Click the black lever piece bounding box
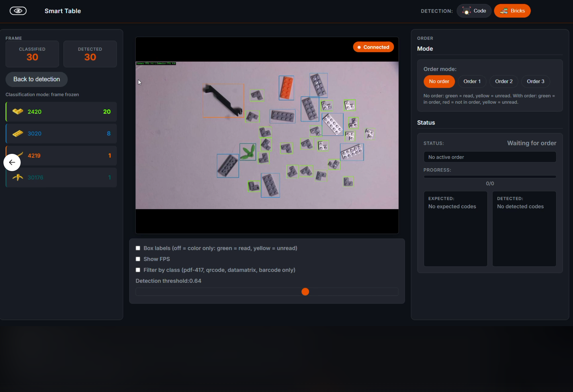This screenshot has height=392, width=573. pos(223,101)
